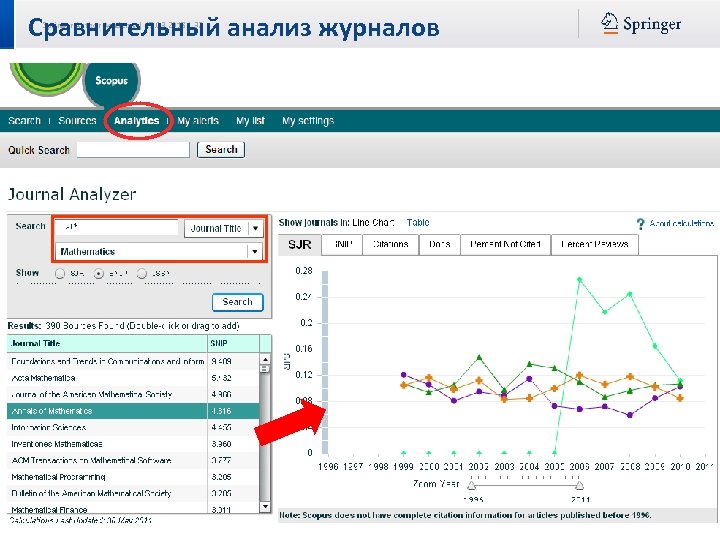Viewport: 720px width, 540px height.
Task: Select Foundations and Trends in Communications row
Action: [133, 361]
